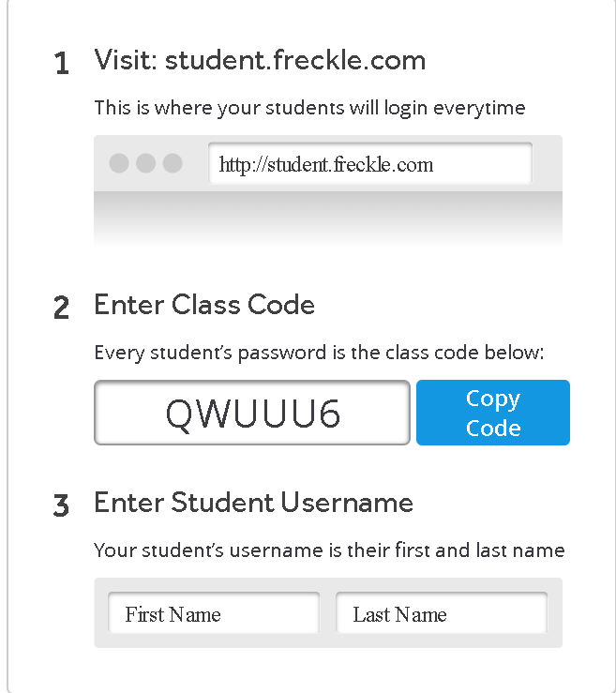The image size is (616, 693).
Task: Click the text about students logging in everytime
Action: click(x=309, y=108)
